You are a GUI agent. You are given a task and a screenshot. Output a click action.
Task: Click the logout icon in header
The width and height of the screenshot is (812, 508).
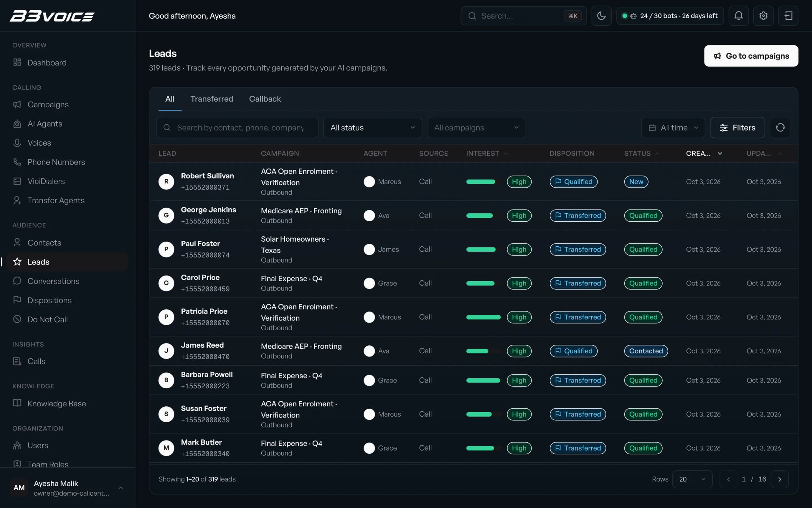[788, 16]
